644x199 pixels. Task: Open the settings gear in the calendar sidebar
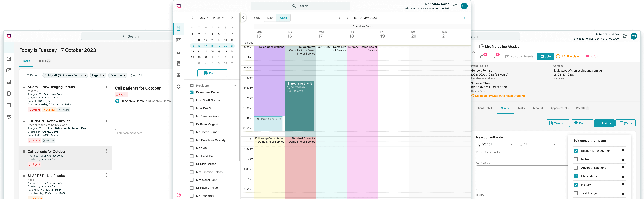point(178,87)
